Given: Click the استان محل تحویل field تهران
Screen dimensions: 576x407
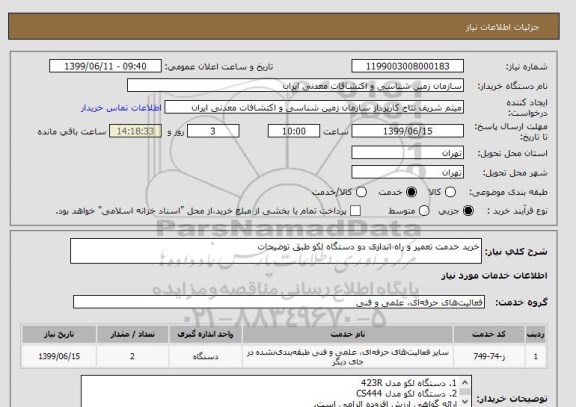Looking at the screenshot, I should tap(407, 153).
